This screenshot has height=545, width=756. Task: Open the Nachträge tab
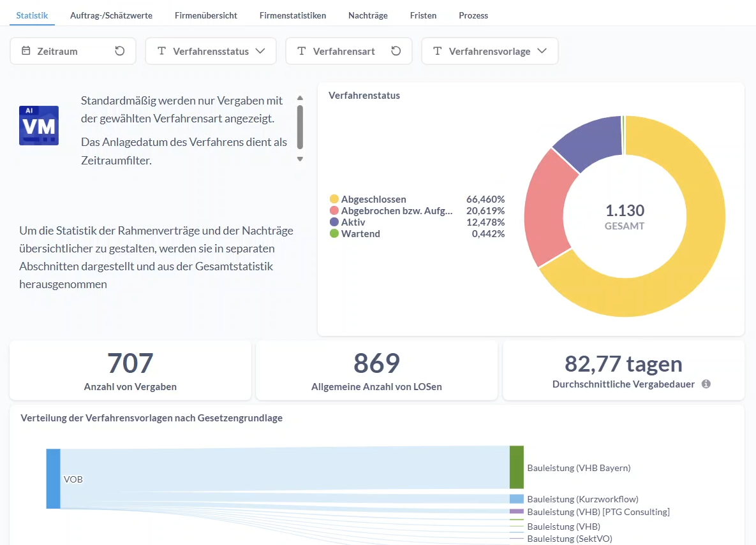coord(368,15)
